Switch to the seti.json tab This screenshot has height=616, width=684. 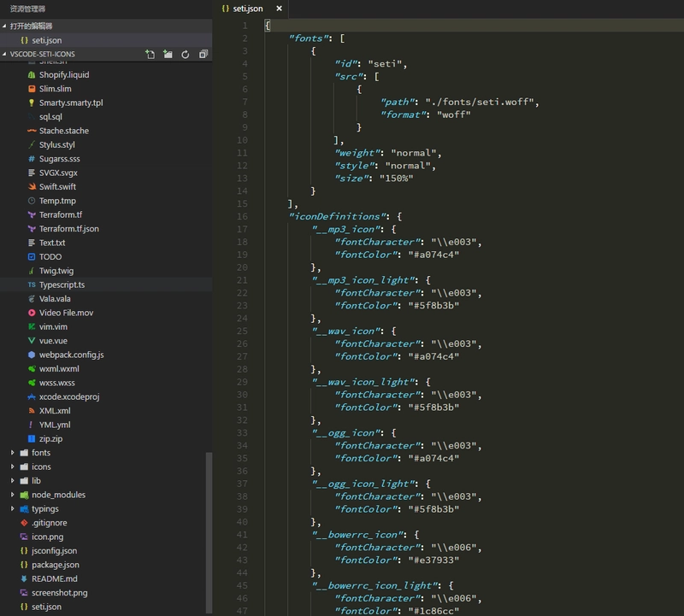247,9
